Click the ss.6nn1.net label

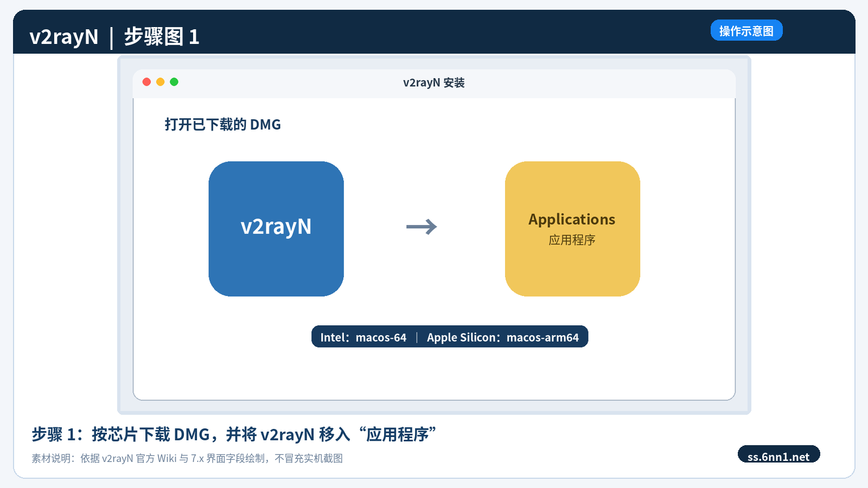(778, 455)
